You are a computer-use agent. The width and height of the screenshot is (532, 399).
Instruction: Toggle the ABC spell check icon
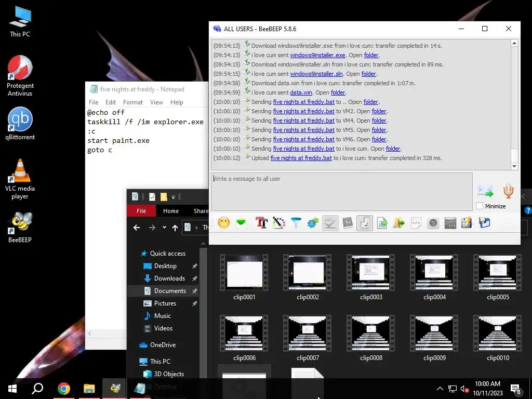point(330,223)
